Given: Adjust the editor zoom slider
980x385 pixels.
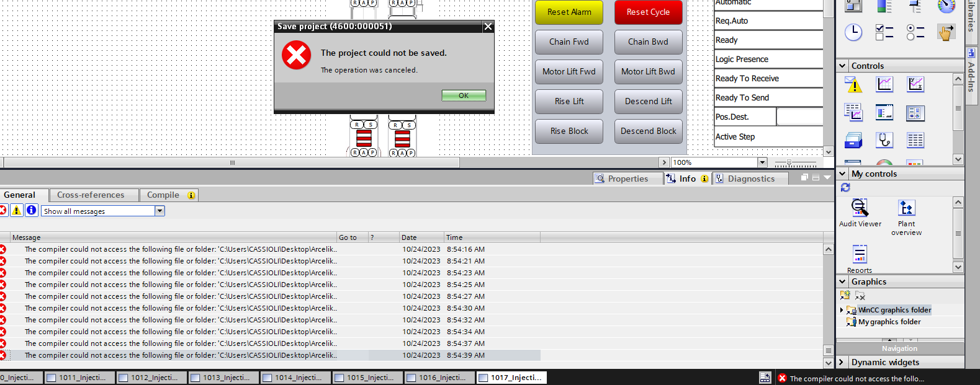Looking at the screenshot, I should click(789, 163).
